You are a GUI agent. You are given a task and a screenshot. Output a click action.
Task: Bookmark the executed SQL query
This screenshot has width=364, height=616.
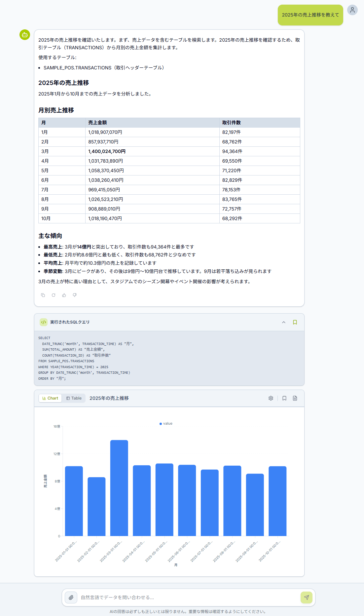click(x=295, y=322)
